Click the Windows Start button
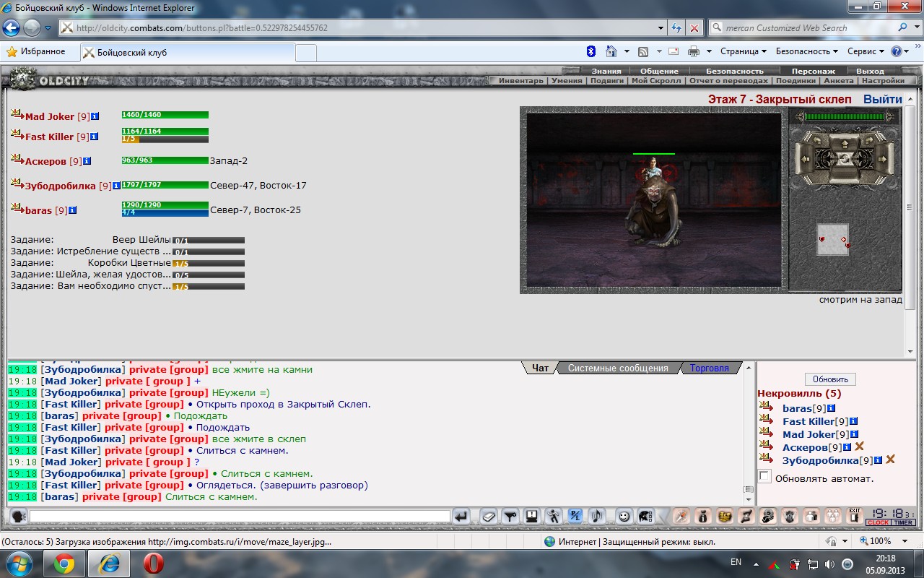The height and width of the screenshot is (578, 924). pos(19,563)
